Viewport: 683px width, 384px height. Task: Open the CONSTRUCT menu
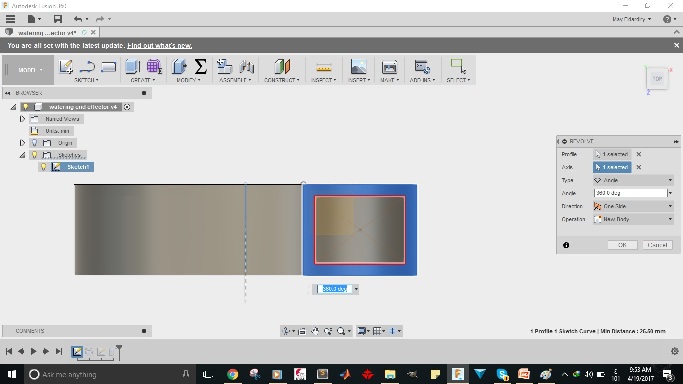point(282,80)
